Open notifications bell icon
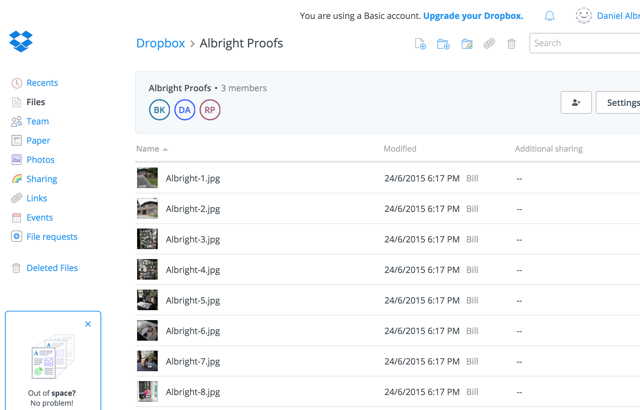 (x=550, y=16)
